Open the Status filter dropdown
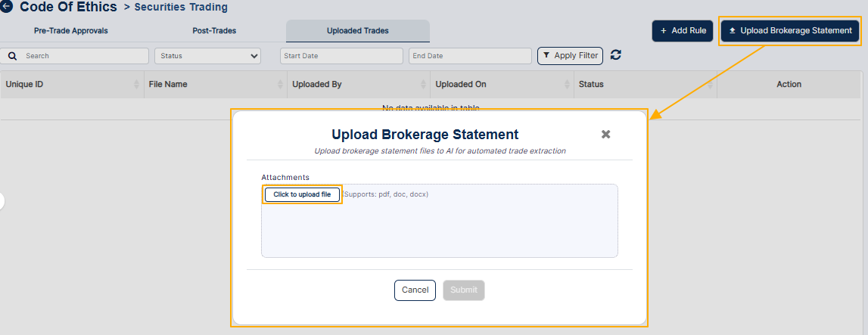This screenshot has width=868, height=335. [x=207, y=56]
